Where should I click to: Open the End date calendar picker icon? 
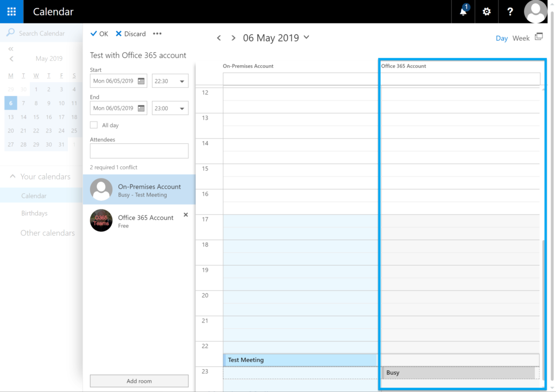click(x=141, y=109)
